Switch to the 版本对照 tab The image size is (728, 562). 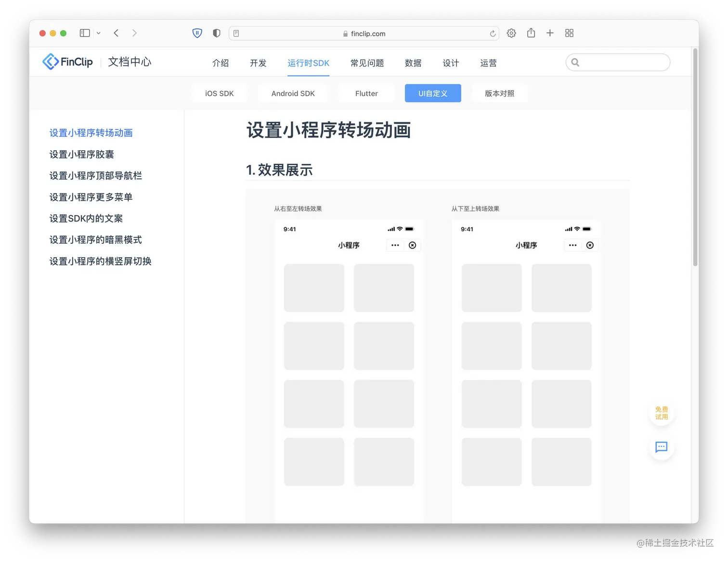click(x=500, y=93)
